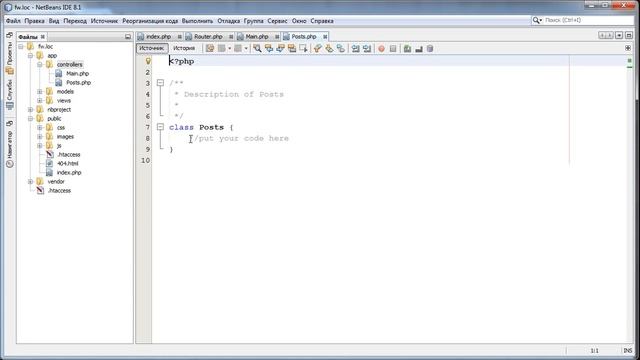Image resolution: width=640 pixels, height=360 pixels.
Task: Click the restore icon above Проекты
Action: click(x=10, y=35)
